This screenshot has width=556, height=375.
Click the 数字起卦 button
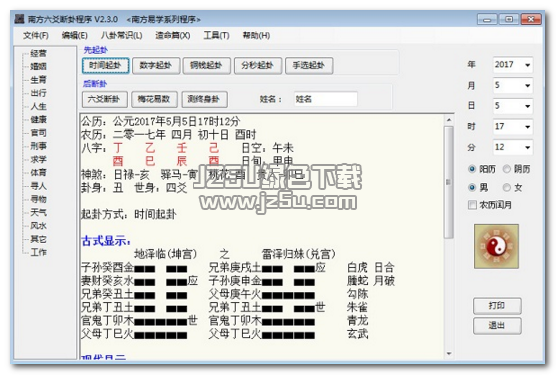(156, 66)
